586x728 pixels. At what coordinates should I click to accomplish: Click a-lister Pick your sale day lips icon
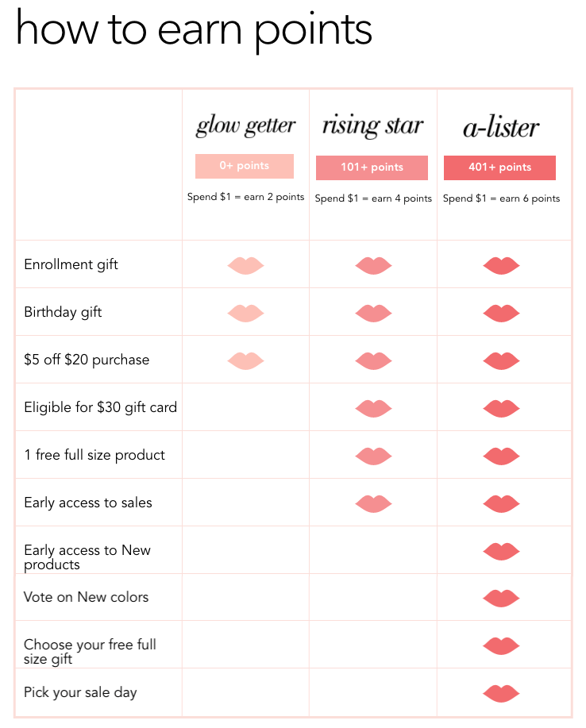click(501, 694)
